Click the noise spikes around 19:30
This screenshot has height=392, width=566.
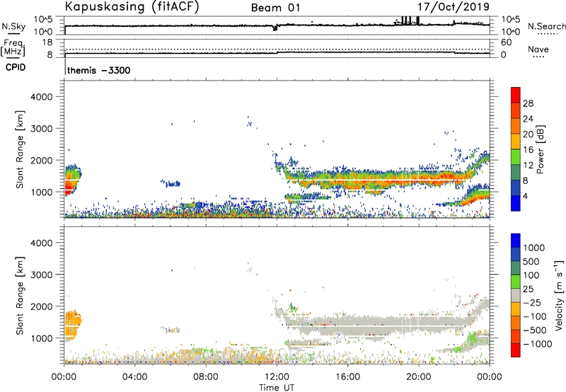point(410,21)
